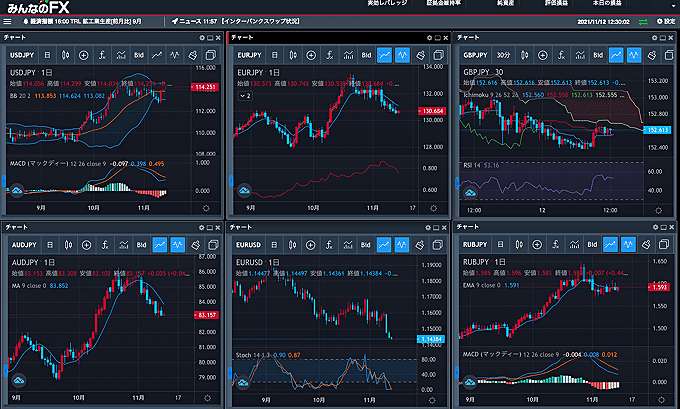Image resolution: width=680 pixels, height=409 pixels.
Task: Click the green sync arrows icon beside 設定
Action: click(x=643, y=22)
